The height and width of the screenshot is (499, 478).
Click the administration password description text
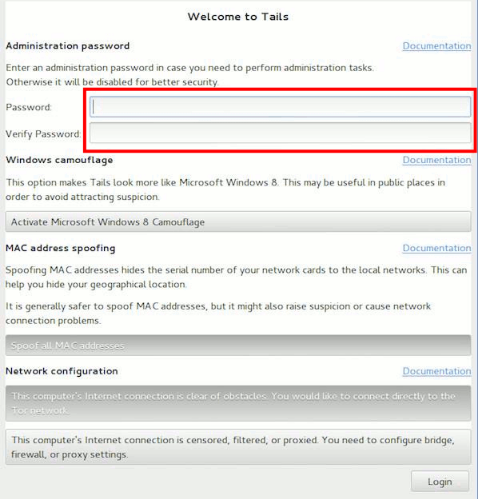click(190, 75)
